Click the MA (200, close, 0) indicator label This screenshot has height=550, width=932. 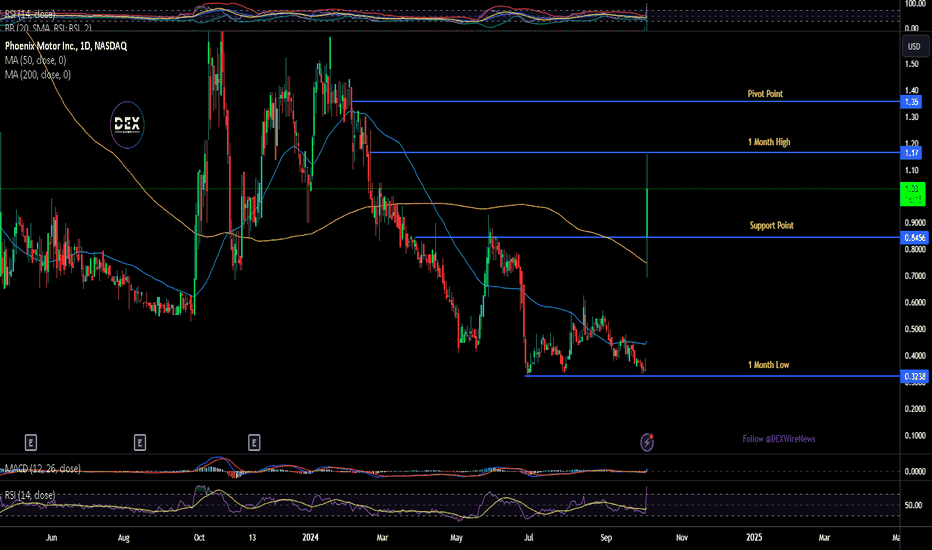pos(37,74)
